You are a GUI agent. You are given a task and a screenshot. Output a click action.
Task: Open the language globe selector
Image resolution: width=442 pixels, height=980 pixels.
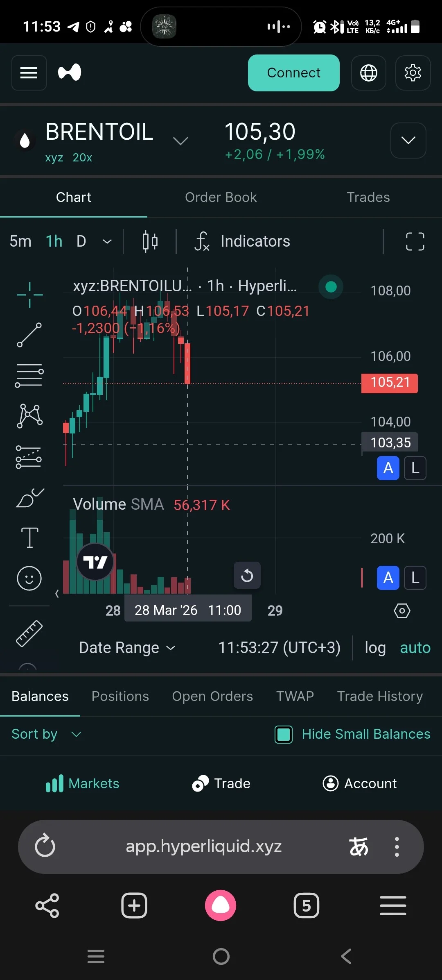369,73
